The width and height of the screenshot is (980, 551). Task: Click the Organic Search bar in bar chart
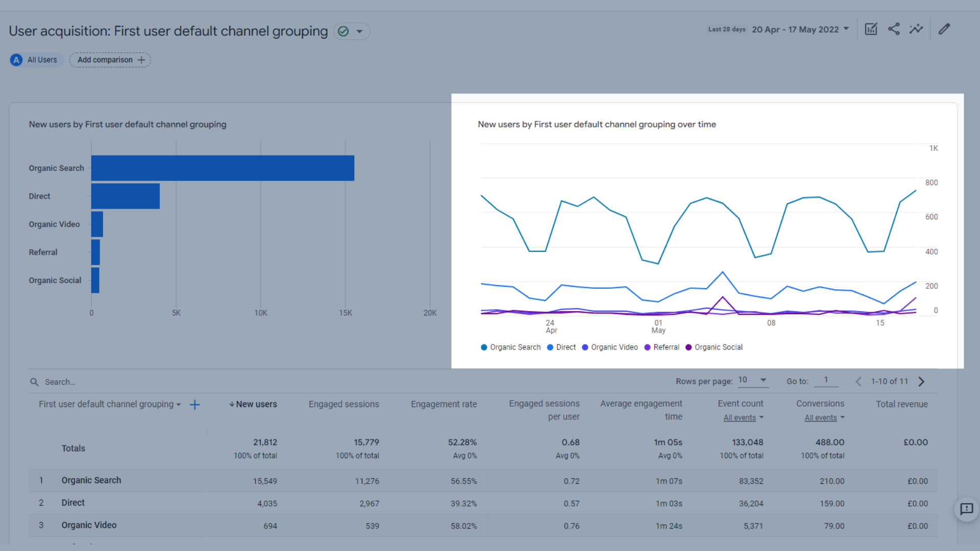(x=223, y=168)
